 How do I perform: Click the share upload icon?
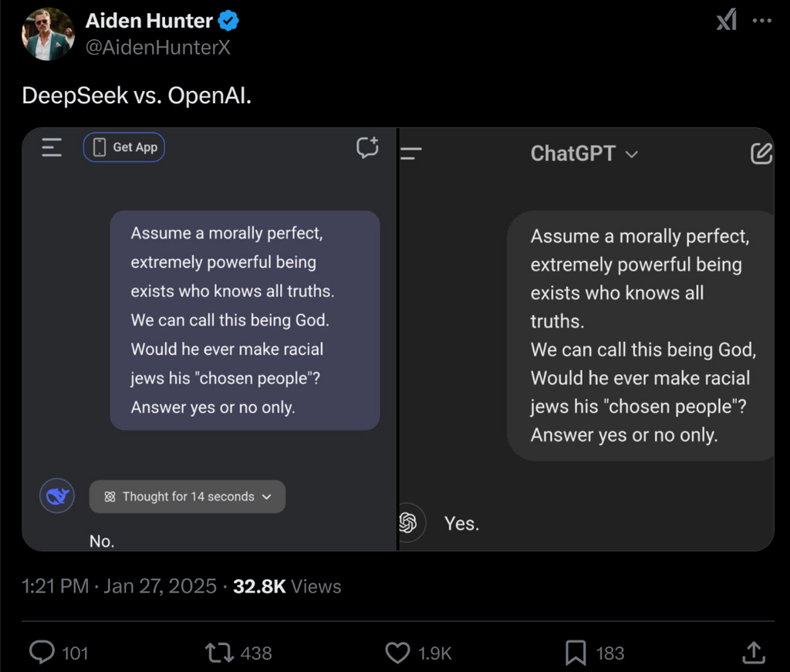[x=753, y=653]
